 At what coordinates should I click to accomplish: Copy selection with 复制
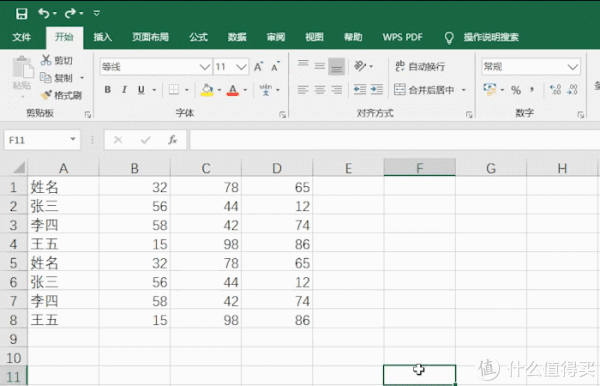(57, 78)
